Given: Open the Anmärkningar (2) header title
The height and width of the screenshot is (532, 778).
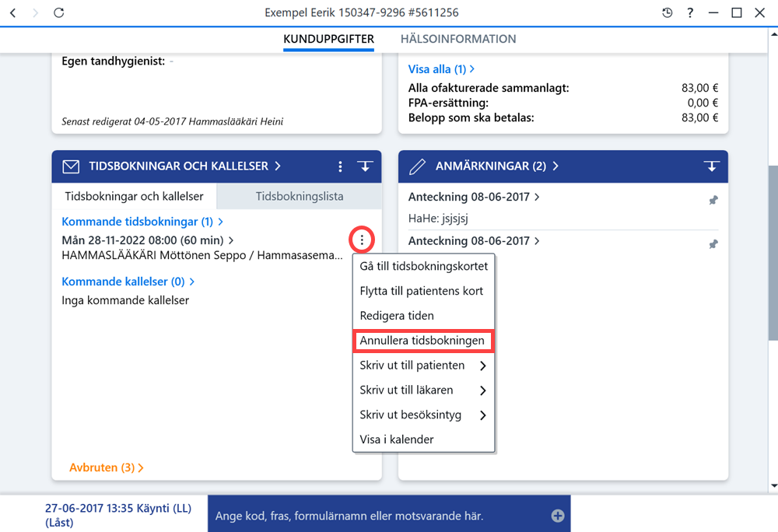Looking at the screenshot, I should 496,166.
